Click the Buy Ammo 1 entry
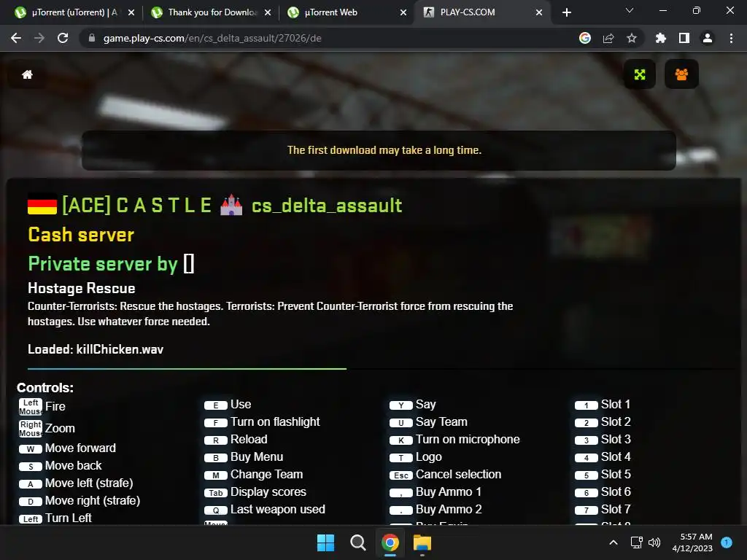747x560 pixels. pos(436,492)
